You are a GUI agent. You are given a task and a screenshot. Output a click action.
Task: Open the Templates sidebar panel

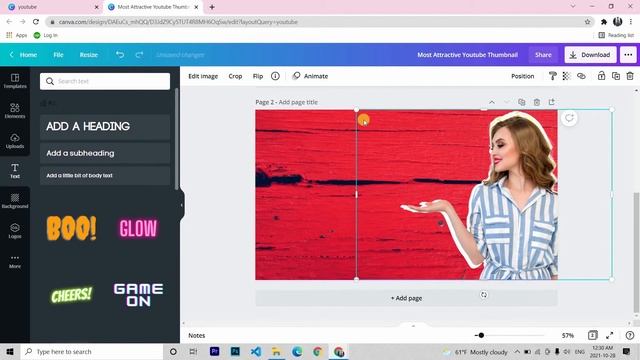tap(15, 81)
